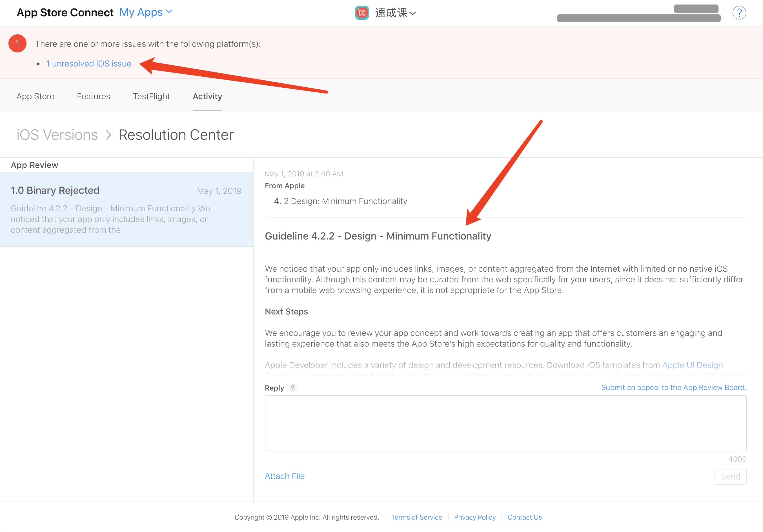Click inside the Reply text box
This screenshot has height=532, width=763.
(505, 423)
